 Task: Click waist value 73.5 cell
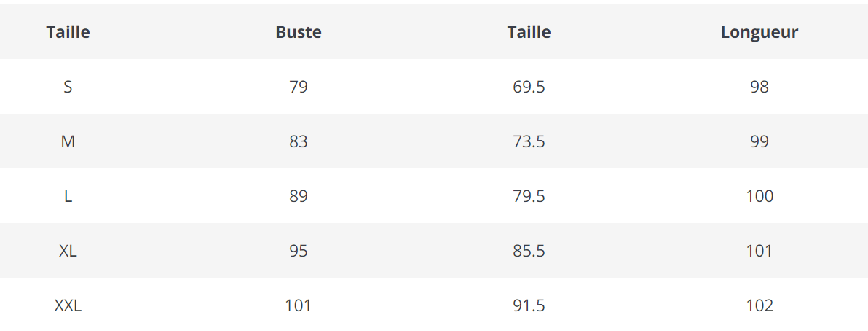(529, 141)
